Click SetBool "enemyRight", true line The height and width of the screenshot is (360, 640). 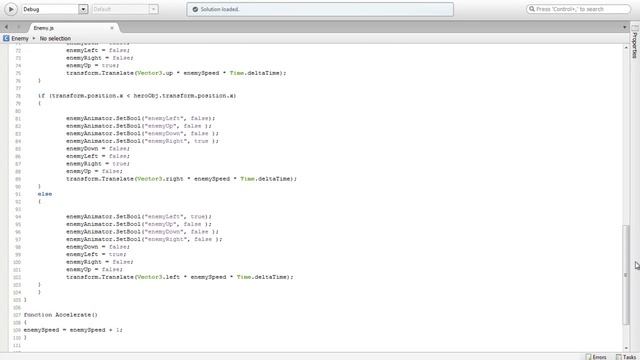pyautogui.click(x=142, y=141)
